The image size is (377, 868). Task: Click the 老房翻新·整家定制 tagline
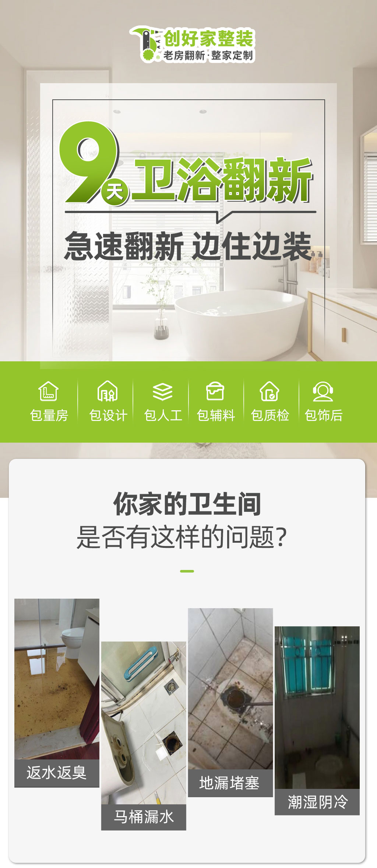208,56
